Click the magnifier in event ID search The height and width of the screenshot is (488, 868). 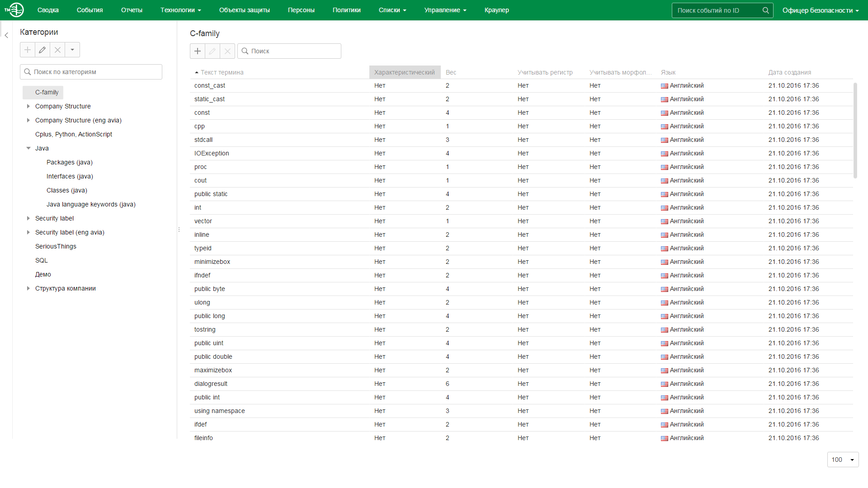[765, 10]
